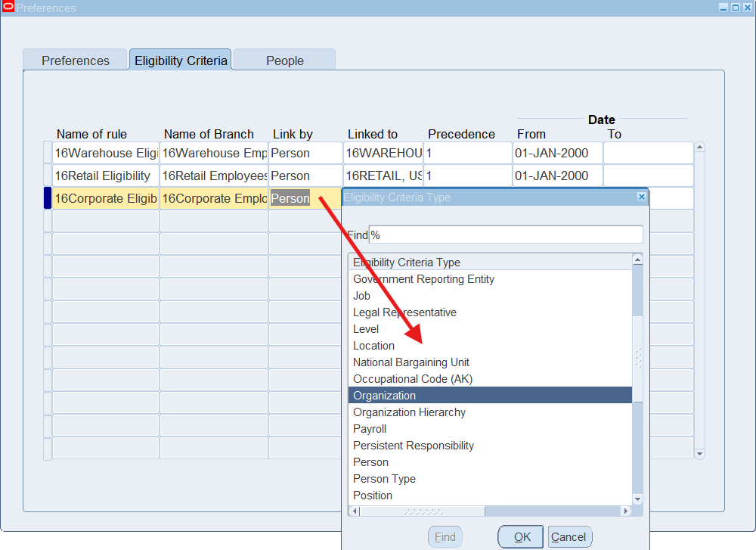756x550 pixels.
Task: Switch to the Preferences tab
Action: click(75, 61)
